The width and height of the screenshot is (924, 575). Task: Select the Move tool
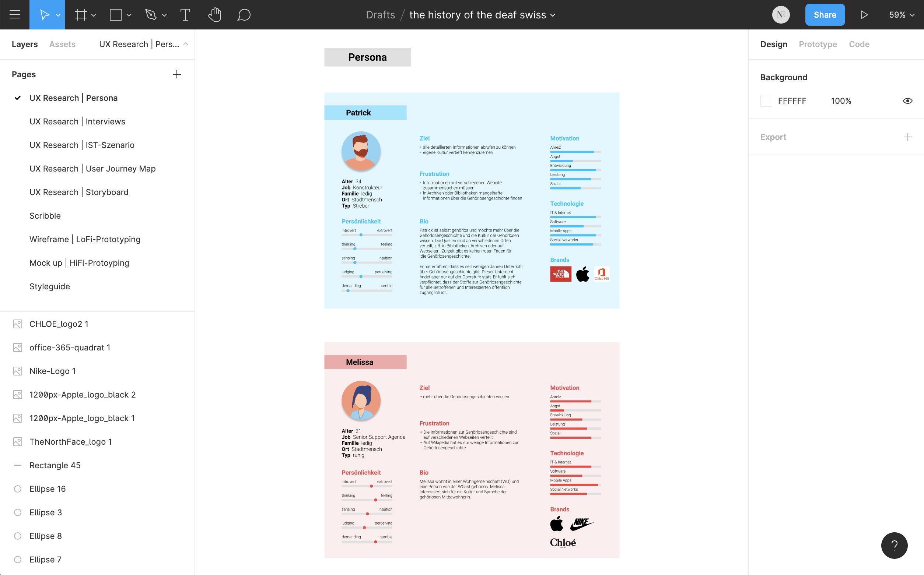tap(44, 15)
